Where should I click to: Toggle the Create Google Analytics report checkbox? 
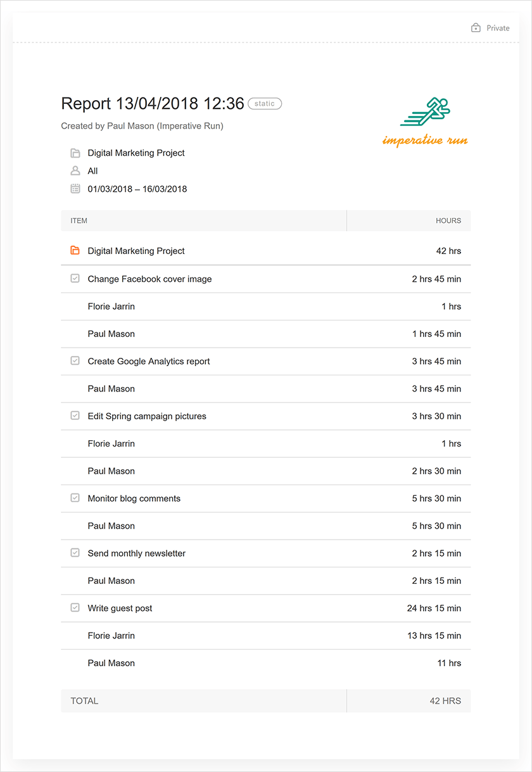[75, 361]
